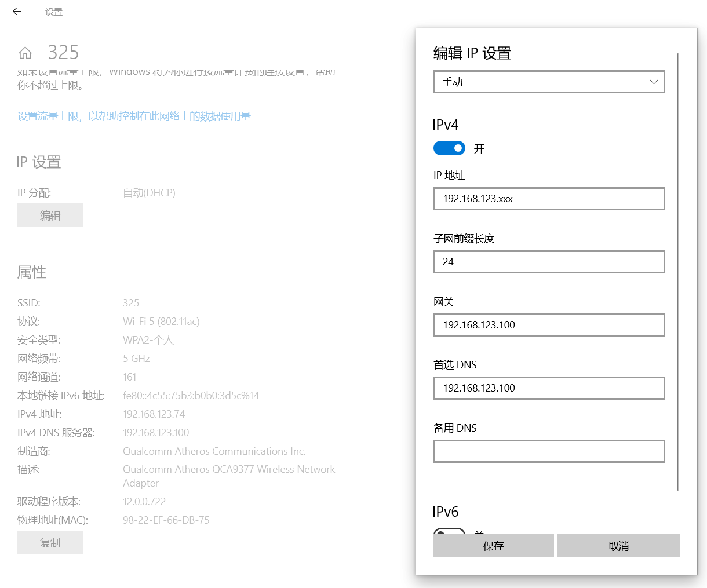Click the IP 地址 input showing 192.168.123.xxx
Screen dimensions: 707x588
(549, 199)
